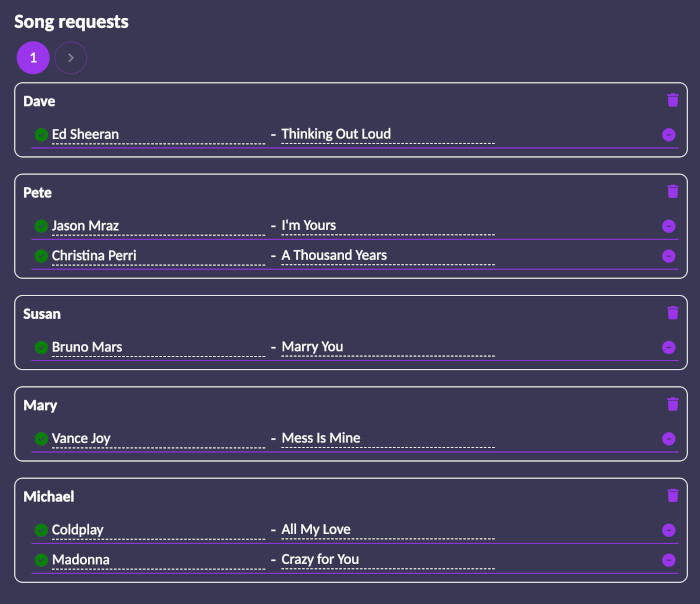Edit the Jason Mraz artist field
Screen dimensions: 700x604
pyautogui.click(x=158, y=226)
